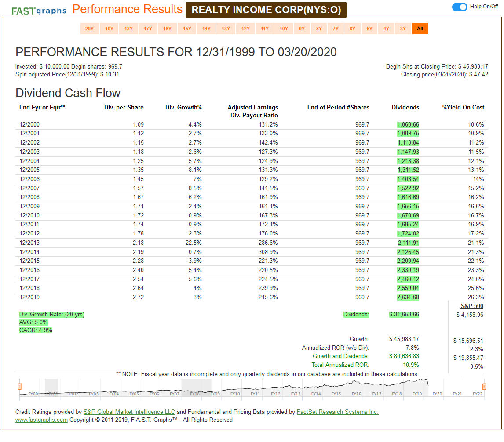Screen dimensions: 504x442
Task: Grab the left timeline range handle
Action: pos(20,387)
